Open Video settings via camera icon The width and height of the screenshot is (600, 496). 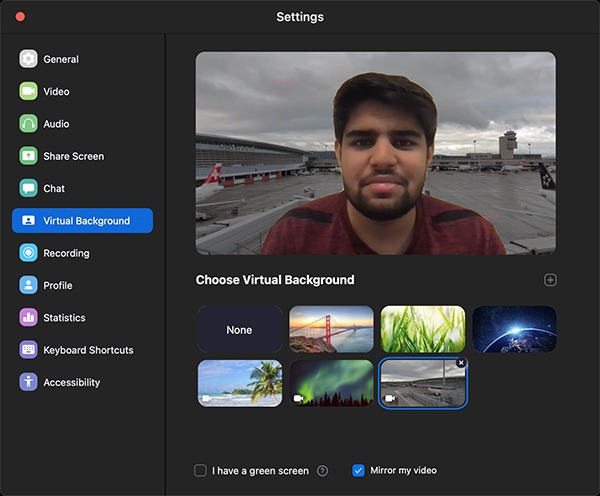coord(28,92)
